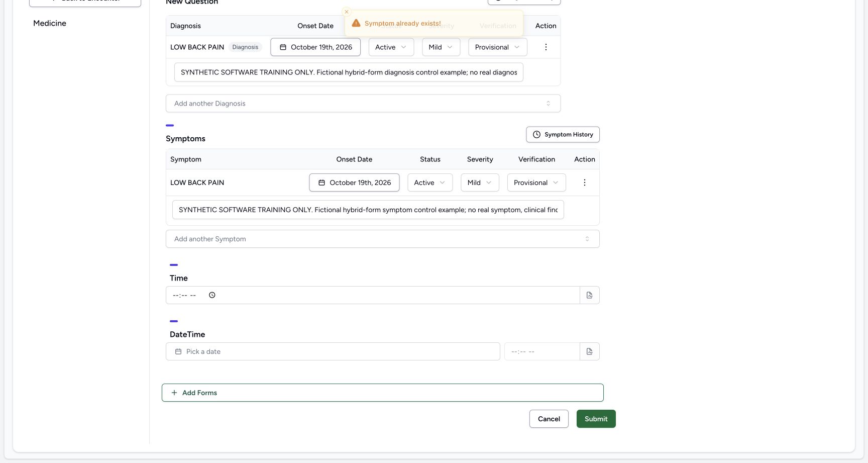Open diagnosis onset date picker October 19th, 2026
Viewport: 868px width, 463px height.
point(315,47)
